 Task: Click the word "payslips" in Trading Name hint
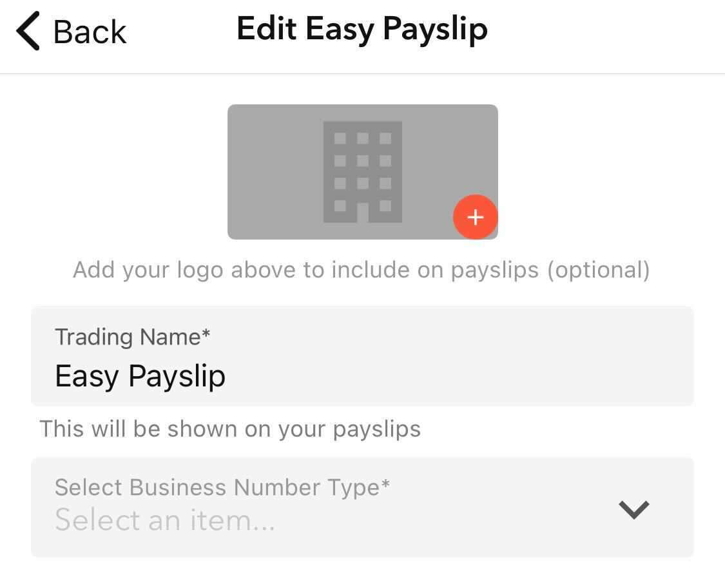(x=377, y=430)
